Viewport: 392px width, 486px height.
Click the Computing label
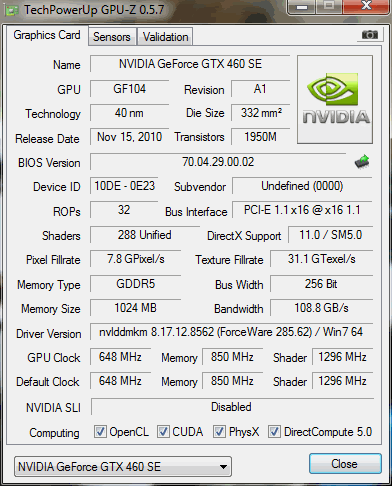[x=54, y=433]
